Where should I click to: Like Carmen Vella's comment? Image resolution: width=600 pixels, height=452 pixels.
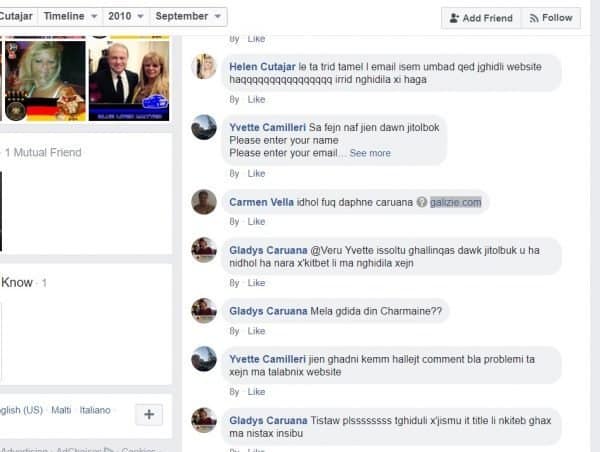[x=256, y=221]
